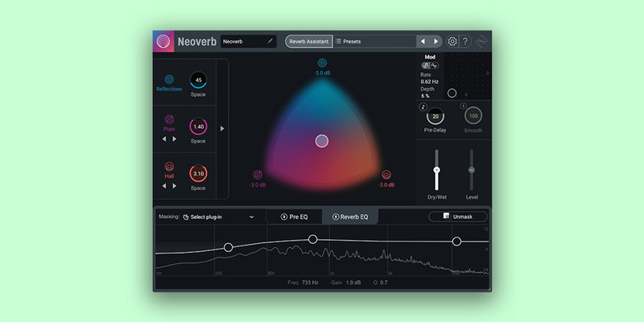Open settings with the gear icon
This screenshot has height=322, width=644.
(x=452, y=41)
